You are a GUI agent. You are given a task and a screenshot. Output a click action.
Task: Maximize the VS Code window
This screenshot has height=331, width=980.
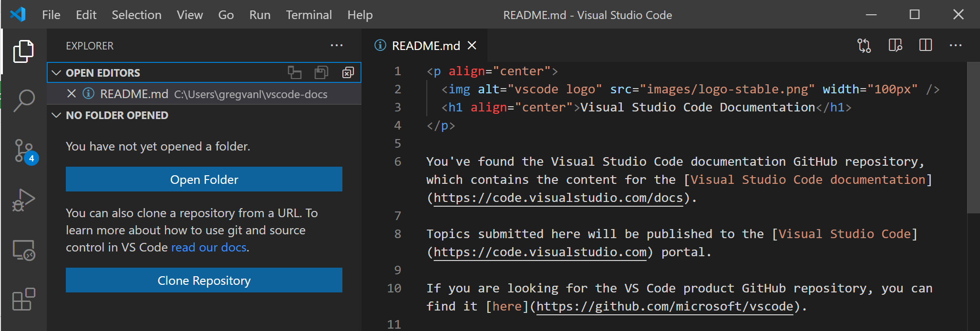click(915, 15)
